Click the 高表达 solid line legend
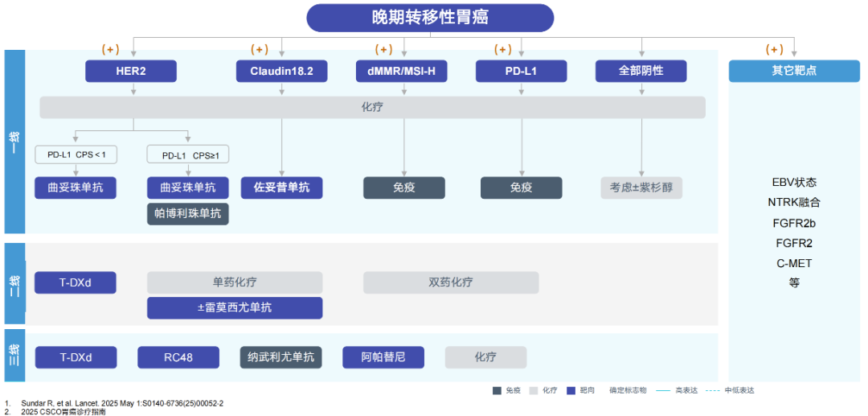Screen dimensions: 868x416 tap(665, 390)
